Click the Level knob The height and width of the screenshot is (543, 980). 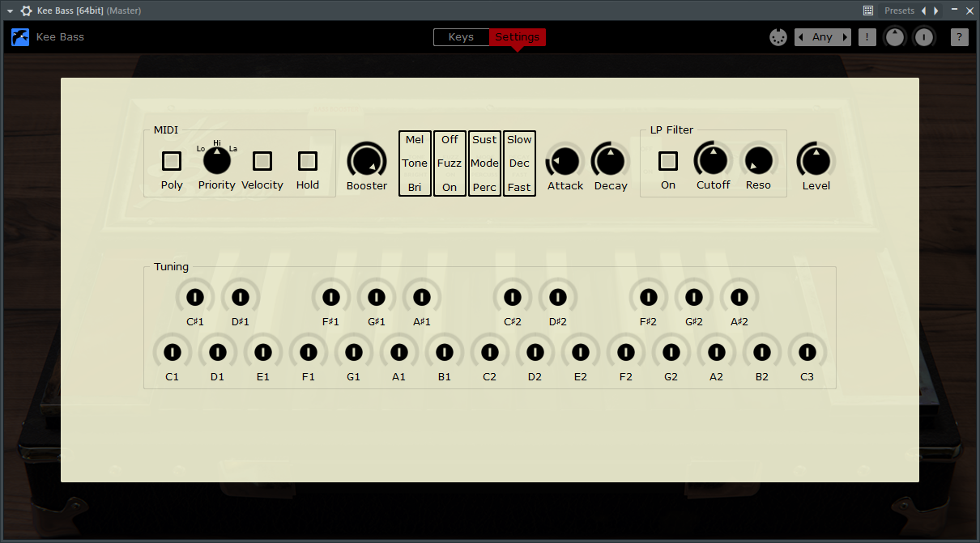pyautogui.click(x=816, y=161)
